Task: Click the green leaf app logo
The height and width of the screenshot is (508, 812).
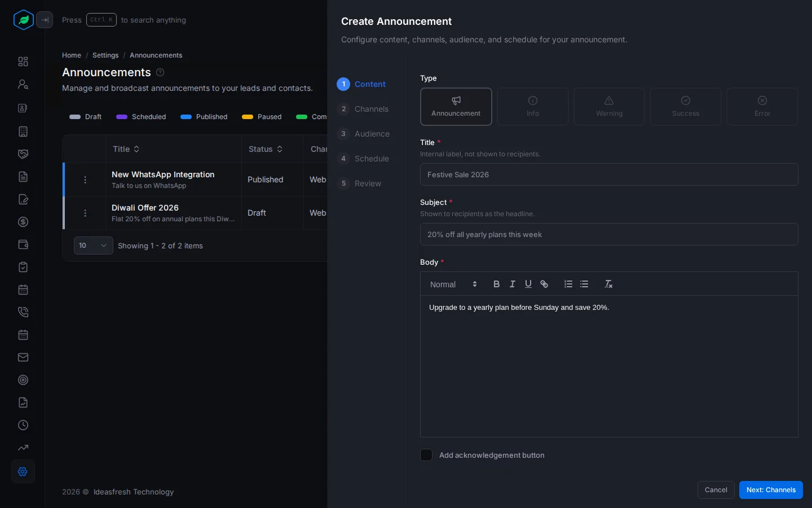Action: pyautogui.click(x=24, y=20)
